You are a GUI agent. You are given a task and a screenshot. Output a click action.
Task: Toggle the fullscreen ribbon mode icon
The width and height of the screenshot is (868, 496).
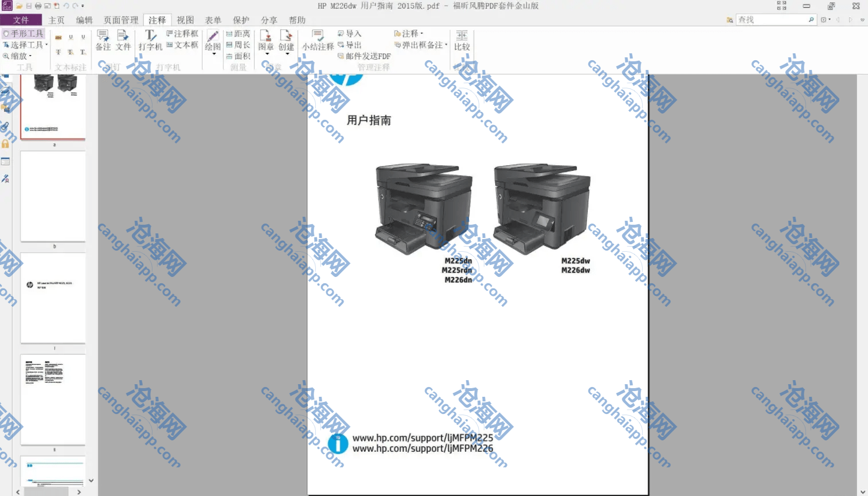(781, 6)
